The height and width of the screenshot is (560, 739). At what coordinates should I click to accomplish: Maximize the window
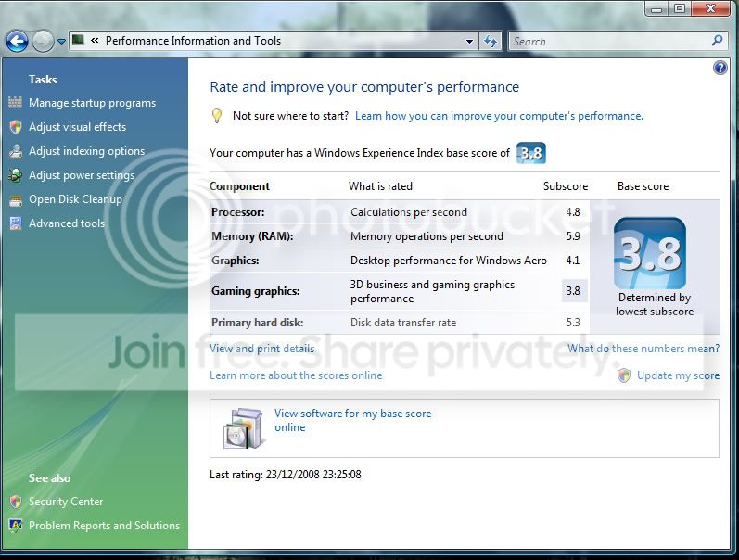(680, 8)
